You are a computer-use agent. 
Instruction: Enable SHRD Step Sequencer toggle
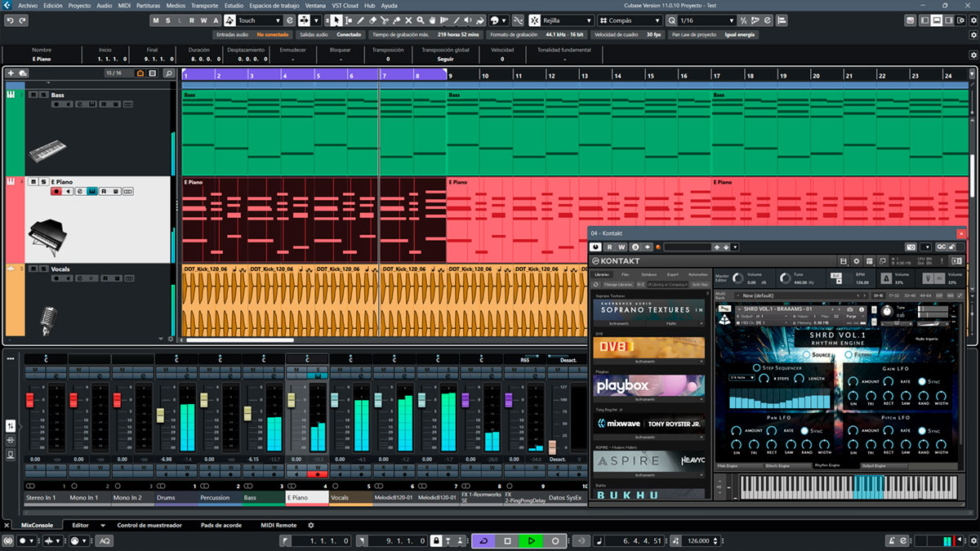[x=755, y=368]
